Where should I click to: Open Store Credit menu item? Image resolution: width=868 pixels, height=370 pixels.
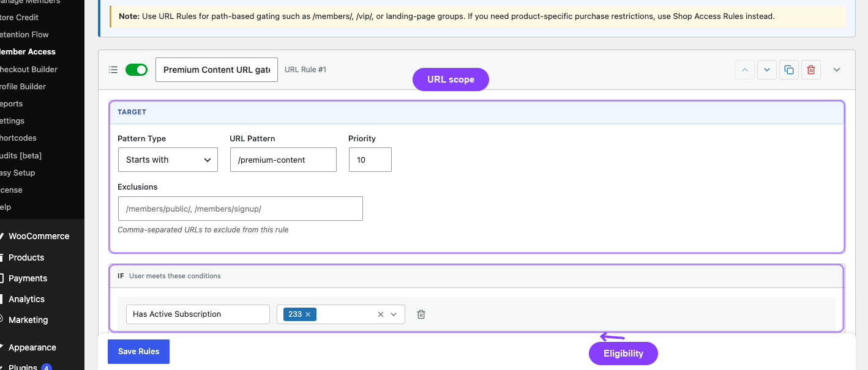pos(18,17)
